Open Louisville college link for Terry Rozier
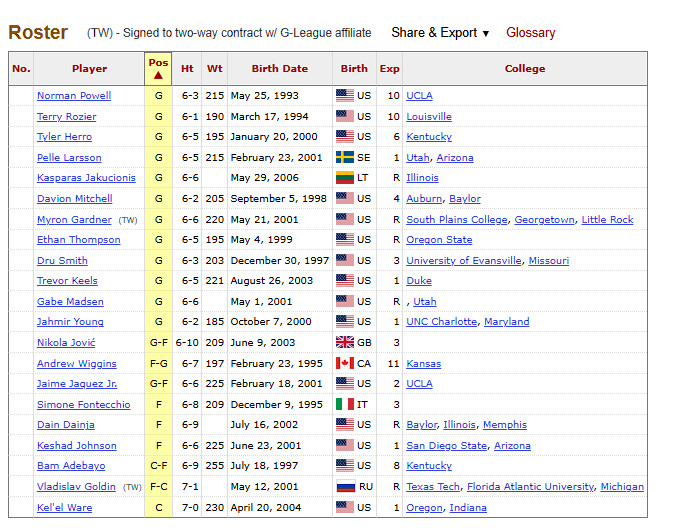The height and width of the screenshot is (528, 684). [429, 117]
